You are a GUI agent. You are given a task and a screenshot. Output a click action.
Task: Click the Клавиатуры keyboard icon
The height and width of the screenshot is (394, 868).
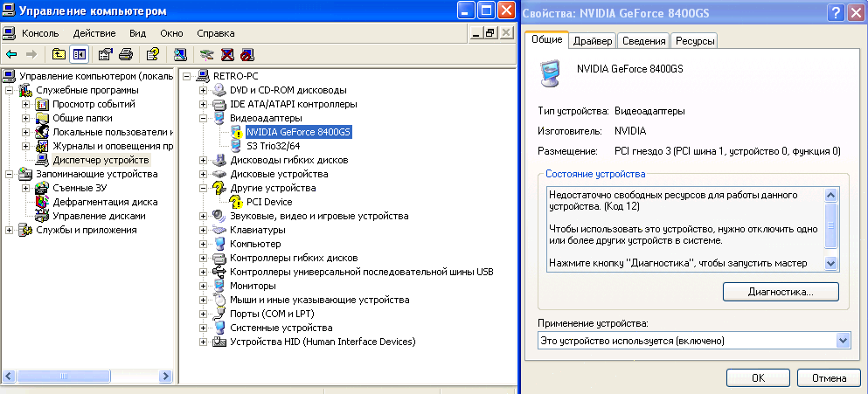tap(219, 230)
